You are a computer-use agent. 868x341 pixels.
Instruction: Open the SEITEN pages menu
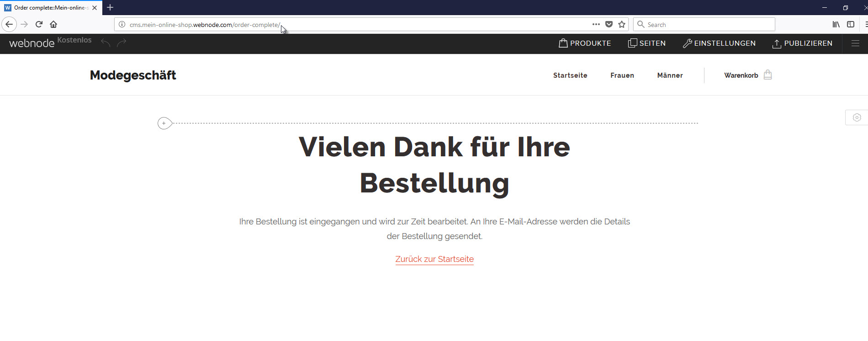tap(647, 43)
